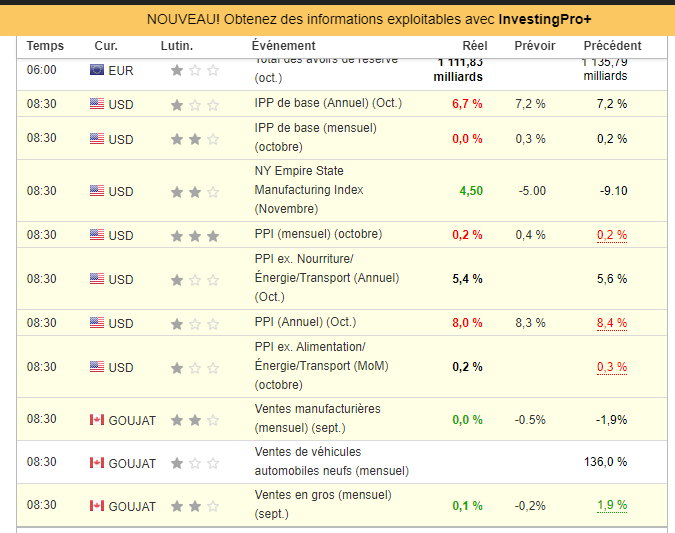This screenshot has width=675, height=533.
Task: Click the Précédent column header
Action: 612,46
